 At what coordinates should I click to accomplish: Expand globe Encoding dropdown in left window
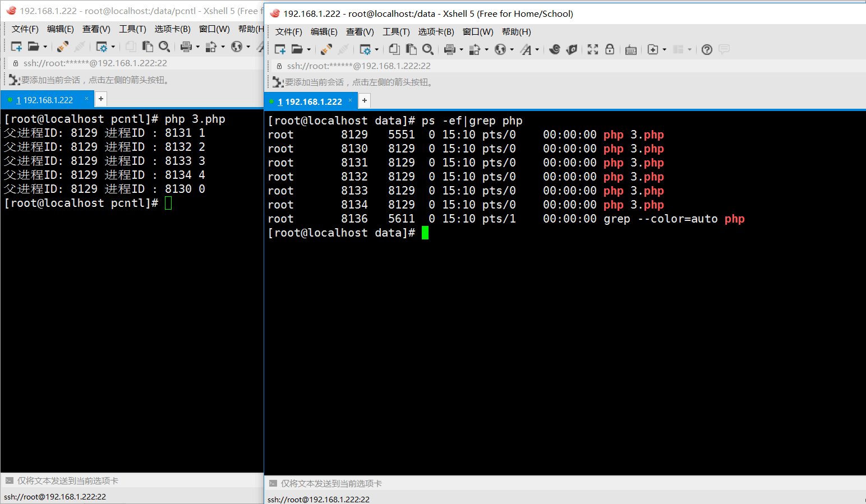click(x=248, y=47)
